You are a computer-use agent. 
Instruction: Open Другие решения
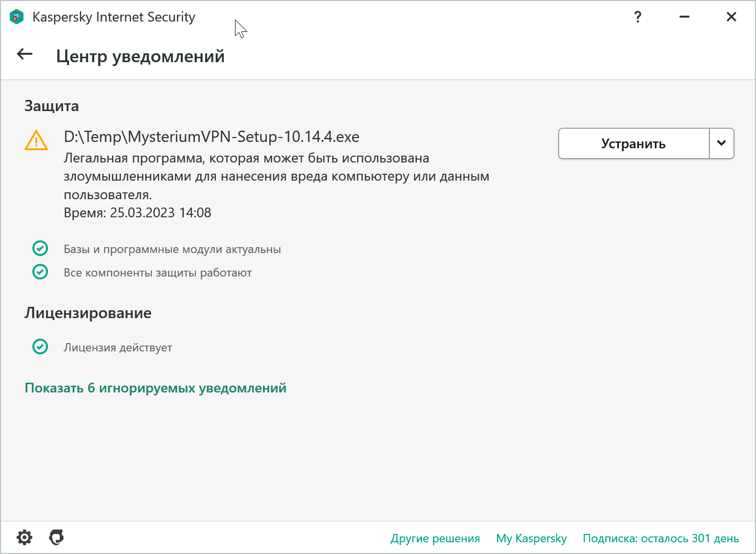tap(435, 538)
